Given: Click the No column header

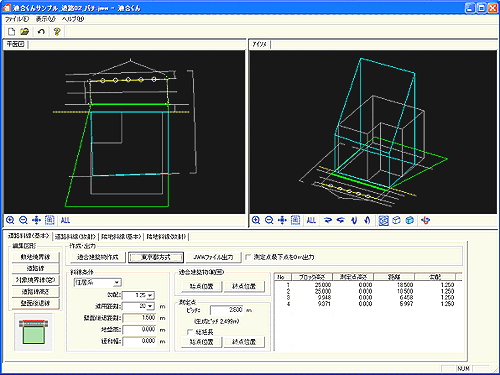Looking at the screenshot, I should pyautogui.click(x=283, y=277).
